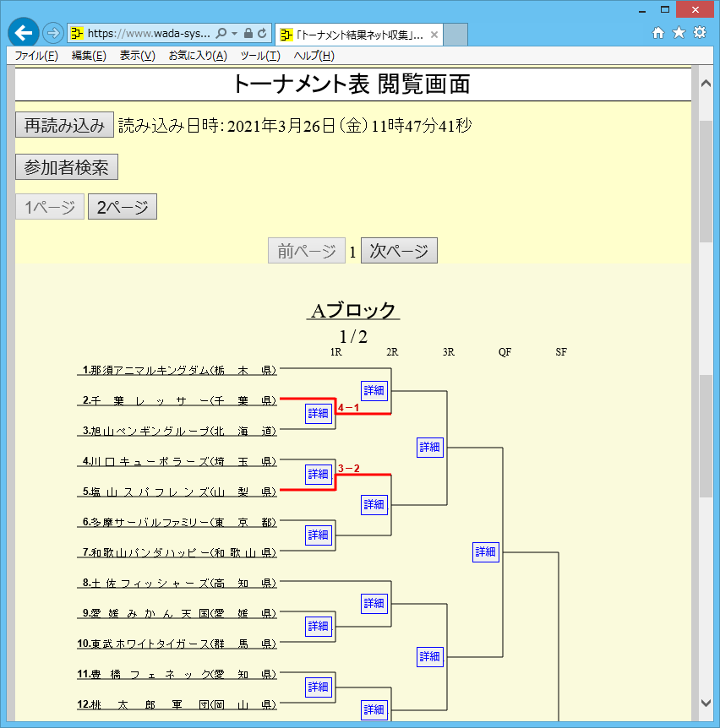Click the 2ページ button
This screenshot has height=728, width=720.
coord(123,207)
